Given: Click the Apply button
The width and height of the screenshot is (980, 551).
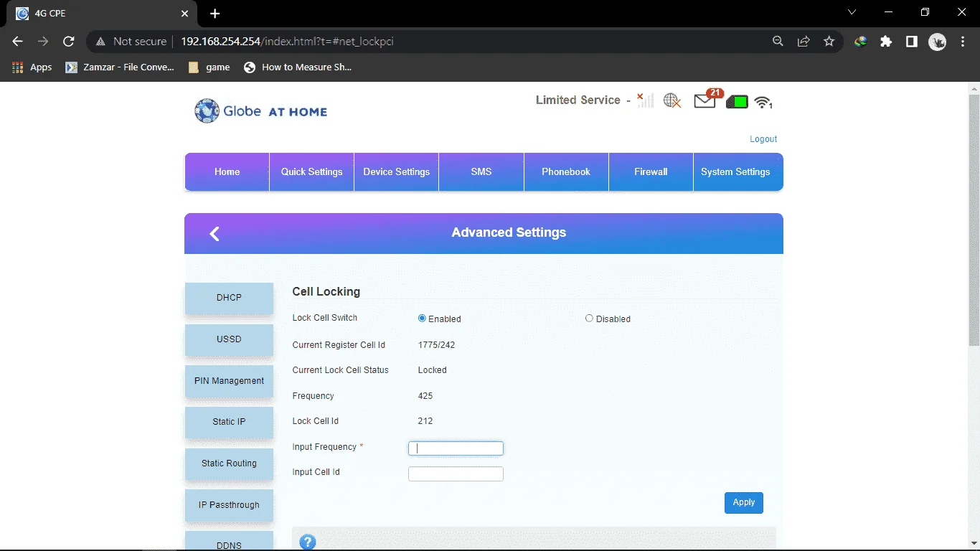Looking at the screenshot, I should tap(744, 502).
